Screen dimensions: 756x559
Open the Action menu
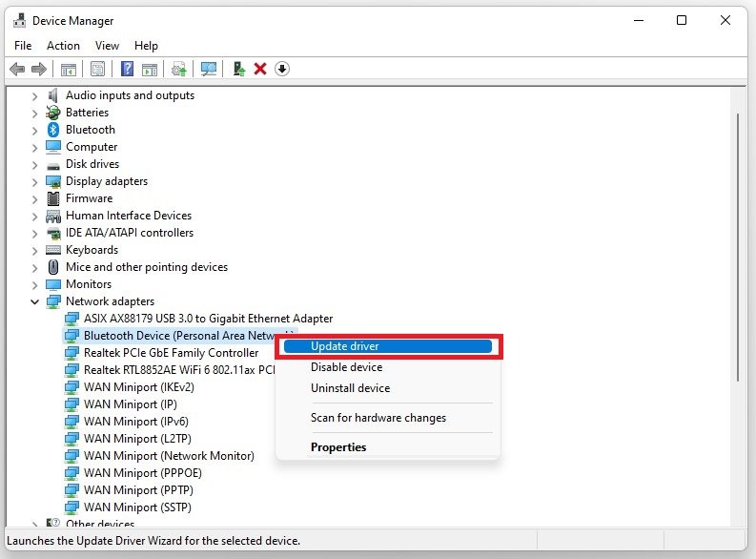[x=63, y=45]
